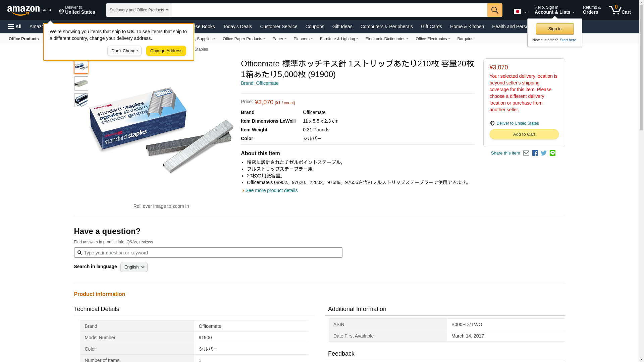This screenshot has width=644, height=362.
Task: Select the second product thumbnail image
Action: (x=81, y=83)
